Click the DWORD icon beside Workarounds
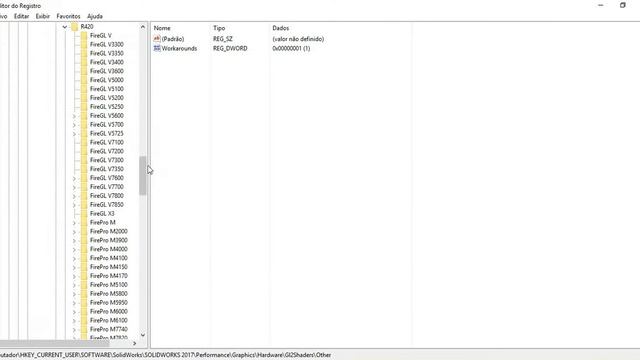640x360 pixels. (157, 48)
